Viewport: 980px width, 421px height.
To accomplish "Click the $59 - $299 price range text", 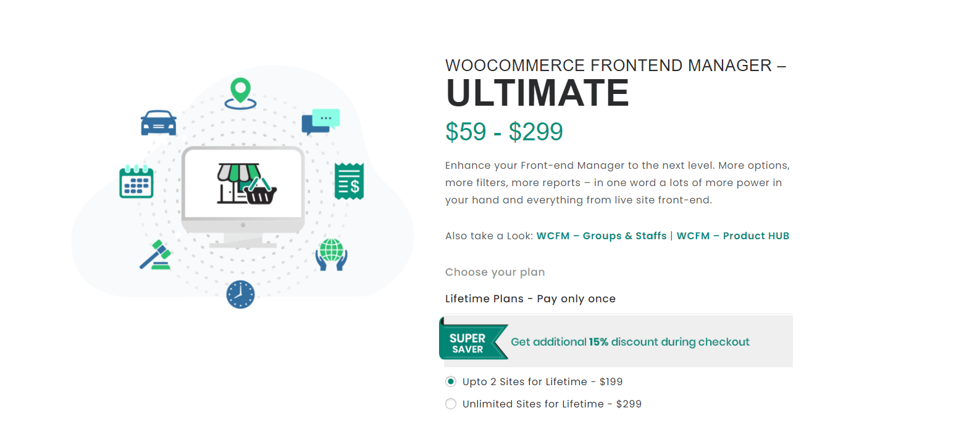I will coord(505,132).
